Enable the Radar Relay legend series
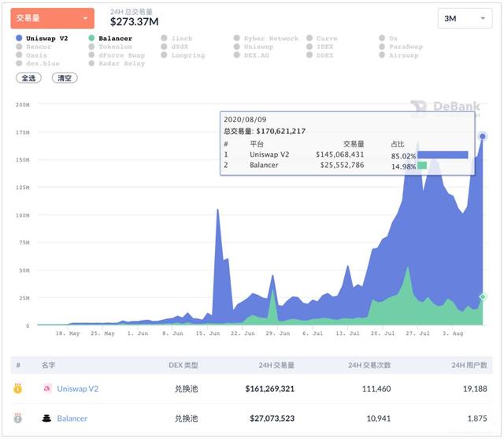This screenshot has height=439, width=504. pyautogui.click(x=117, y=63)
